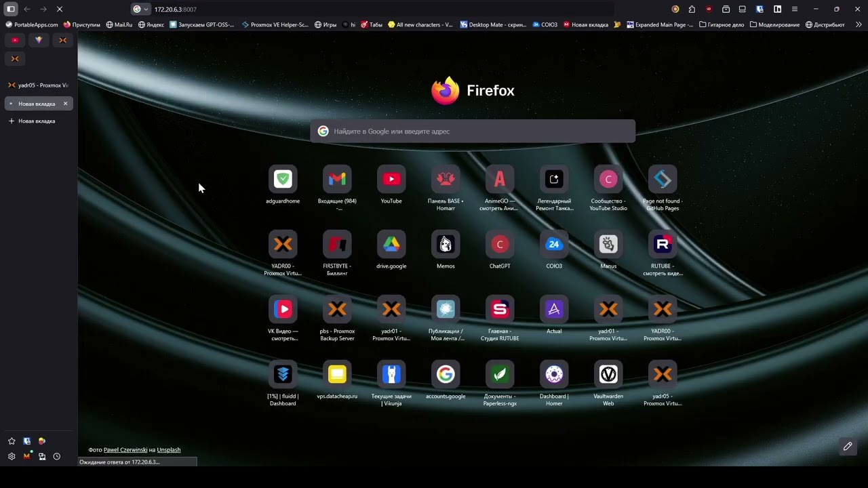Open the Firefox application hamburger menu
This screenshot has width=868, height=488.
coord(795,9)
